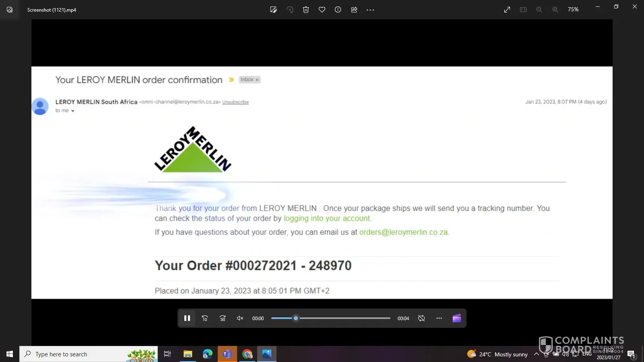Image resolution: width=644 pixels, height=362 pixels.
Task: Show file info panel
Action: click(x=338, y=10)
